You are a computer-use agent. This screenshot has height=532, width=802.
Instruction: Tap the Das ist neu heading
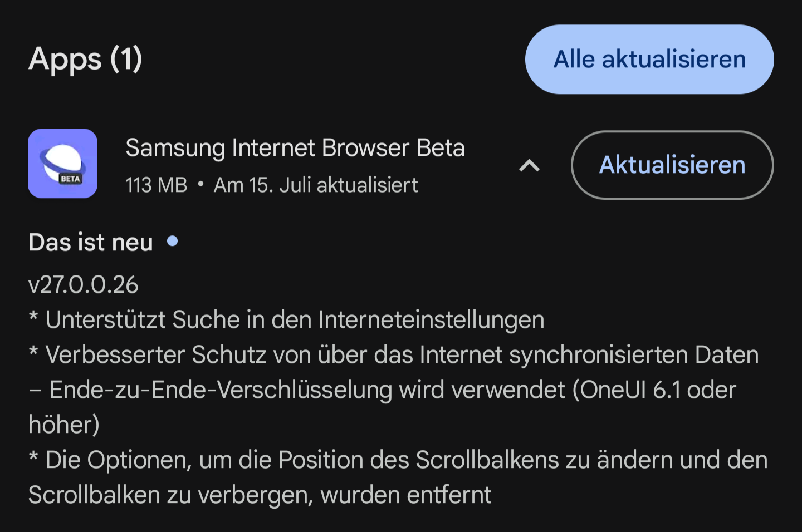pyautogui.click(x=91, y=243)
